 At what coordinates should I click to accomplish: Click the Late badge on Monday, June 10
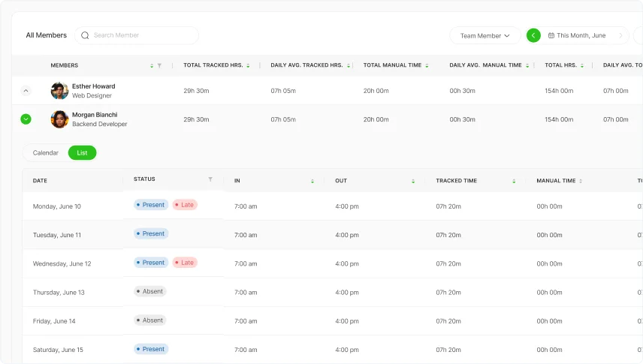pos(185,205)
